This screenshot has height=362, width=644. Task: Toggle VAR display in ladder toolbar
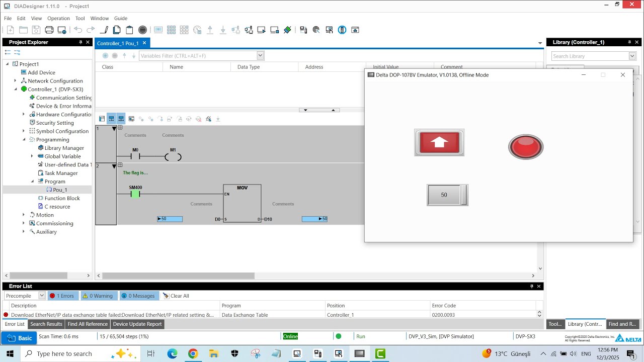[111, 119]
